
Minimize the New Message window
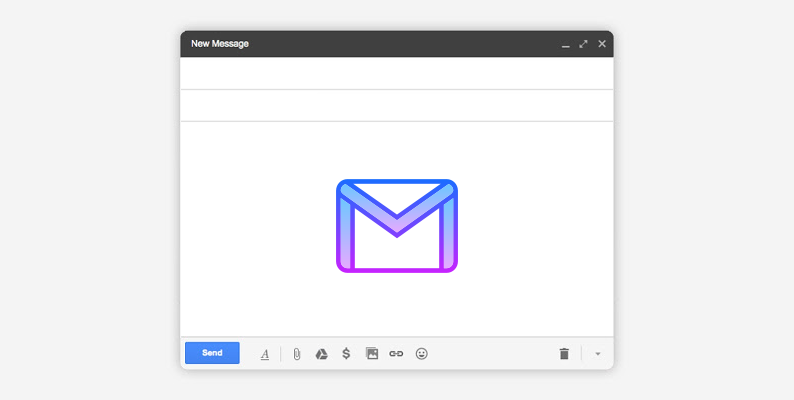566,46
